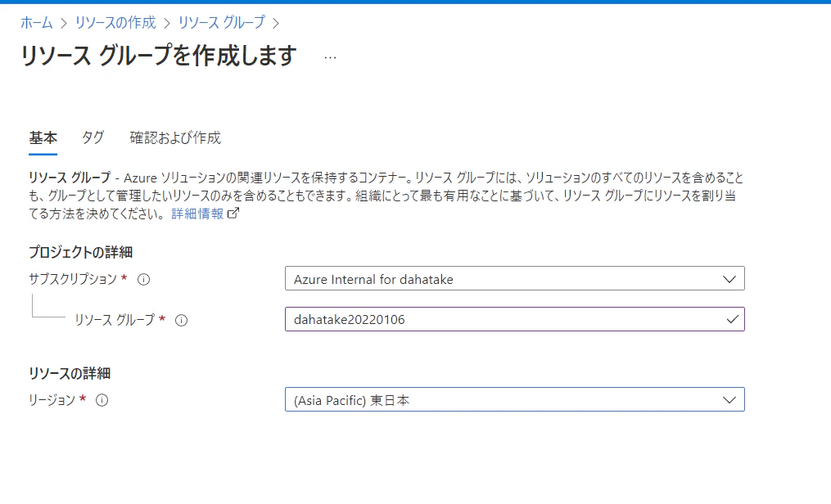Viewport: 831px width, 504px height.
Task: Go to リソース グループ breadcrumb link
Action: coord(222,23)
